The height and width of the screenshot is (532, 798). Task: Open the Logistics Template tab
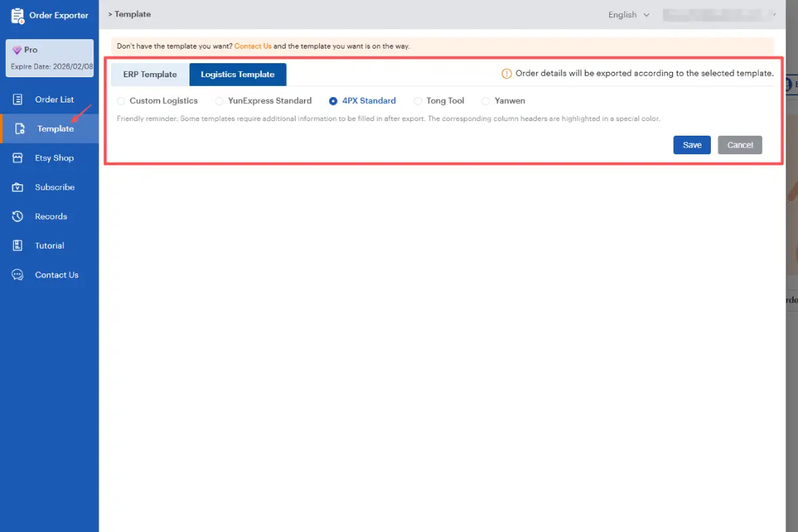[237, 74]
